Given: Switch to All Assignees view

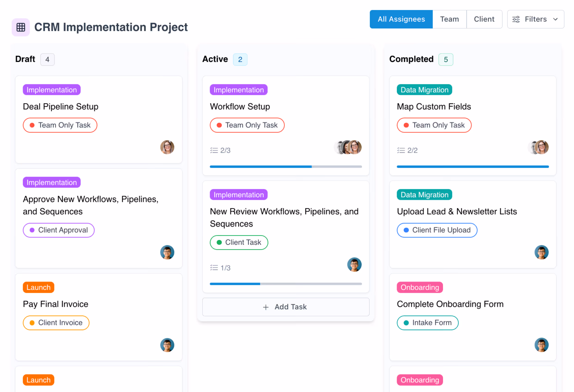Looking at the screenshot, I should [401, 19].
